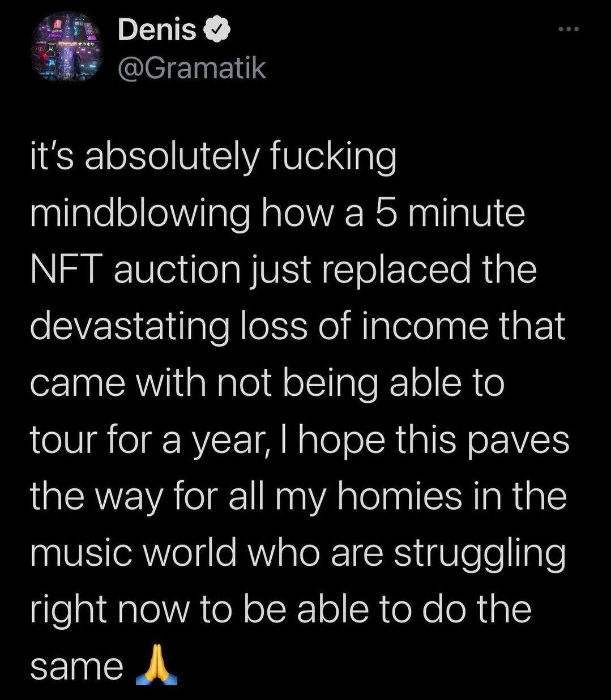Go to the @Gramatik handle link
Image resolution: width=611 pixels, height=700 pixels.
[191, 69]
